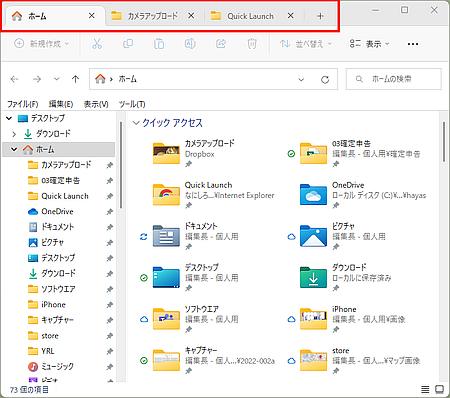
Task: Refresh the current folder view
Action: pyautogui.click(x=325, y=79)
